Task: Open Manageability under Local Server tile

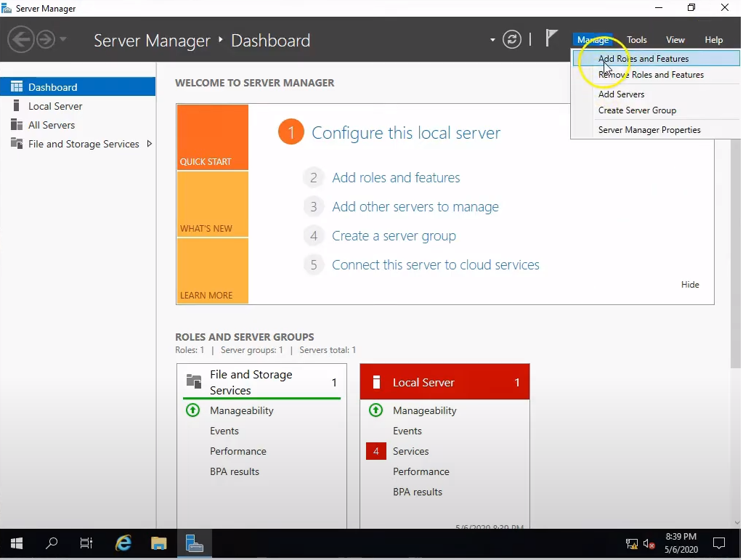Action: point(425,410)
